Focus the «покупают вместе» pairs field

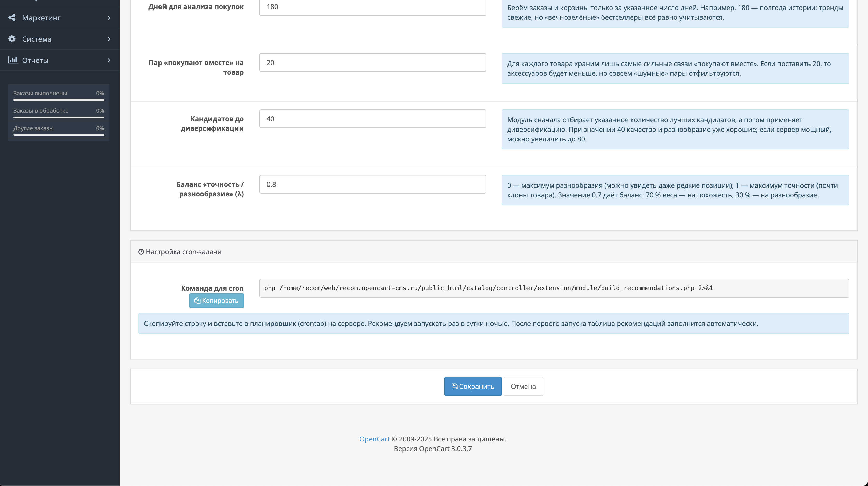(372, 62)
